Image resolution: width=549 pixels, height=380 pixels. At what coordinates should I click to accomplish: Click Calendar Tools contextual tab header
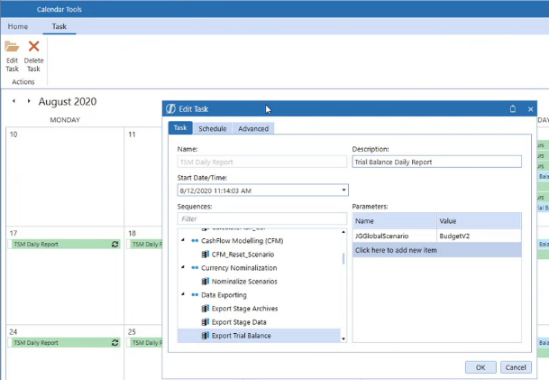point(59,9)
